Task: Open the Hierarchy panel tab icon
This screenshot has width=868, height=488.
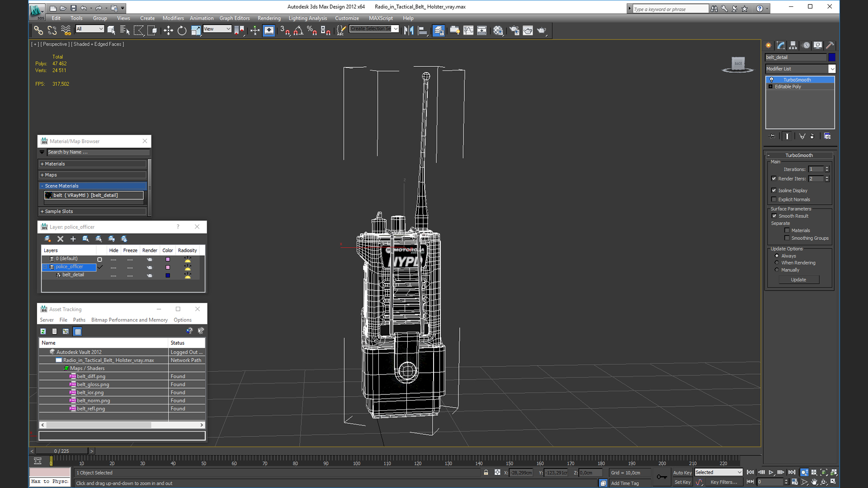Action: click(x=793, y=45)
